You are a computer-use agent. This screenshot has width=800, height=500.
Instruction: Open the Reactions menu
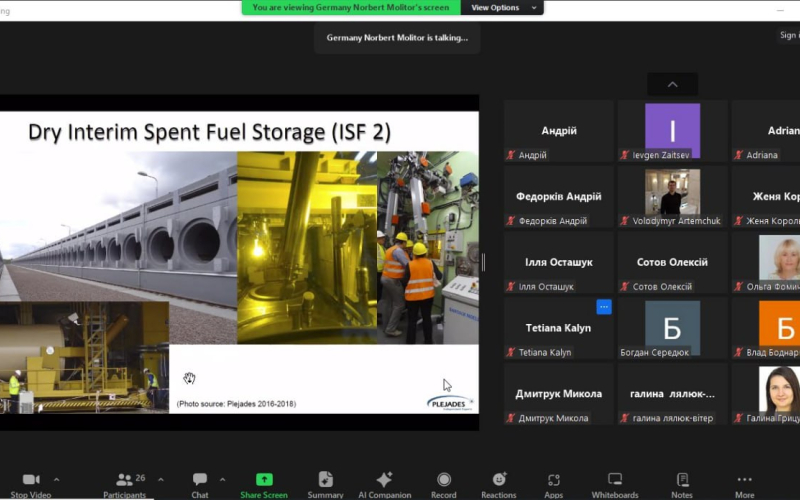pyautogui.click(x=498, y=486)
